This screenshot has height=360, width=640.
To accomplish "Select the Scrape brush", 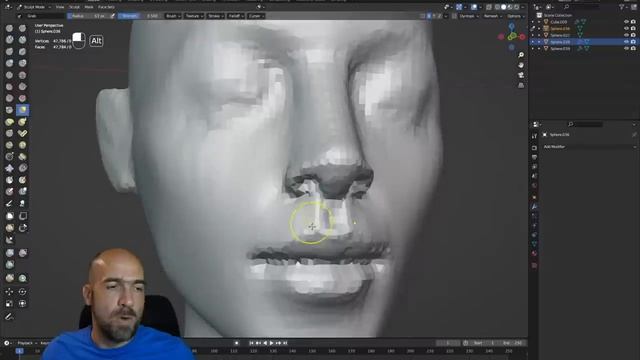I will click(9, 98).
